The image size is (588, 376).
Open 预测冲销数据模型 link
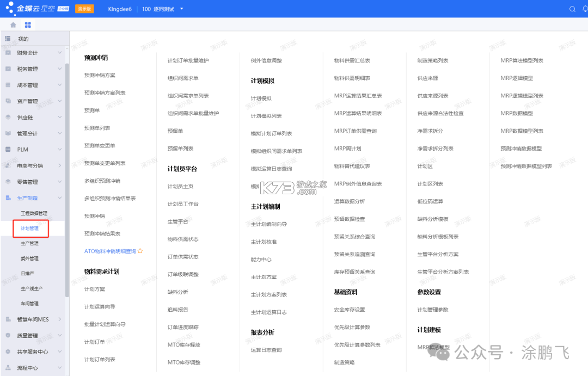pos(521,149)
